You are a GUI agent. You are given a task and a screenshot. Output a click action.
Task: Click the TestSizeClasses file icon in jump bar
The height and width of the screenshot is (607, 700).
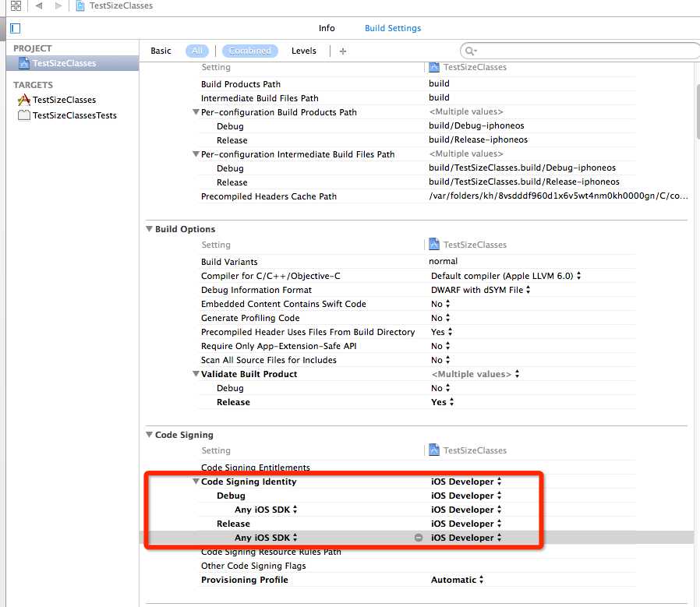(x=80, y=5)
